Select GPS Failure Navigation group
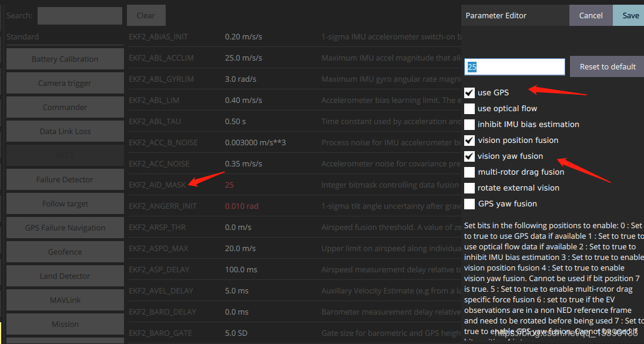Viewport: 644px width, 344px height. pyautogui.click(x=65, y=228)
